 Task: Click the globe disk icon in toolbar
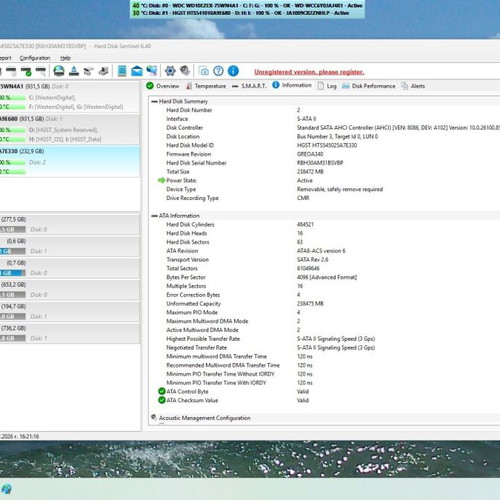click(59, 71)
